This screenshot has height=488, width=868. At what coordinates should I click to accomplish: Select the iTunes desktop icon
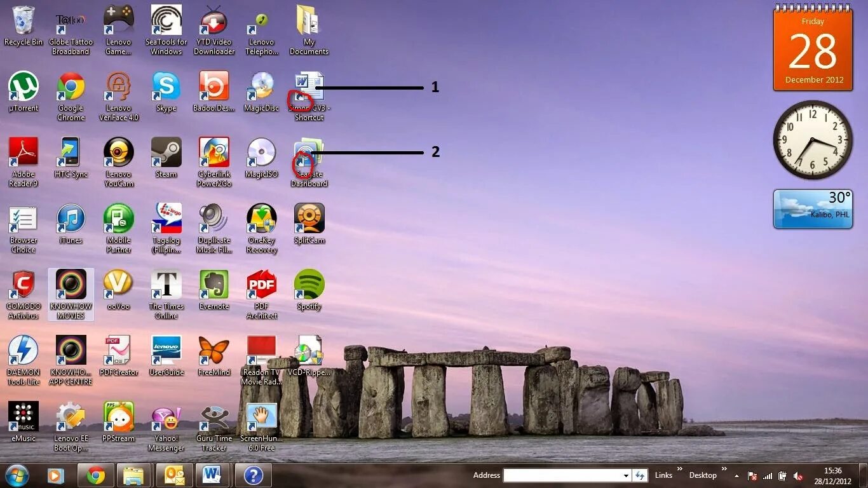click(71, 219)
